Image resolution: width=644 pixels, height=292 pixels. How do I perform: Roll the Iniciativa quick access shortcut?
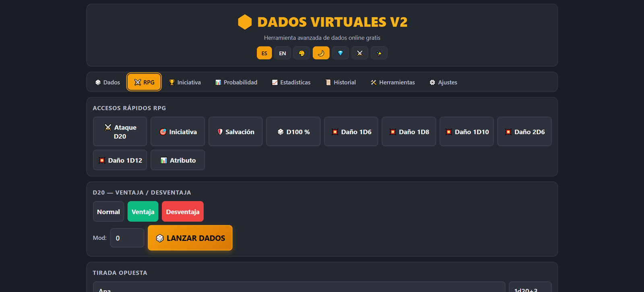pyautogui.click(x=178, y=132)
